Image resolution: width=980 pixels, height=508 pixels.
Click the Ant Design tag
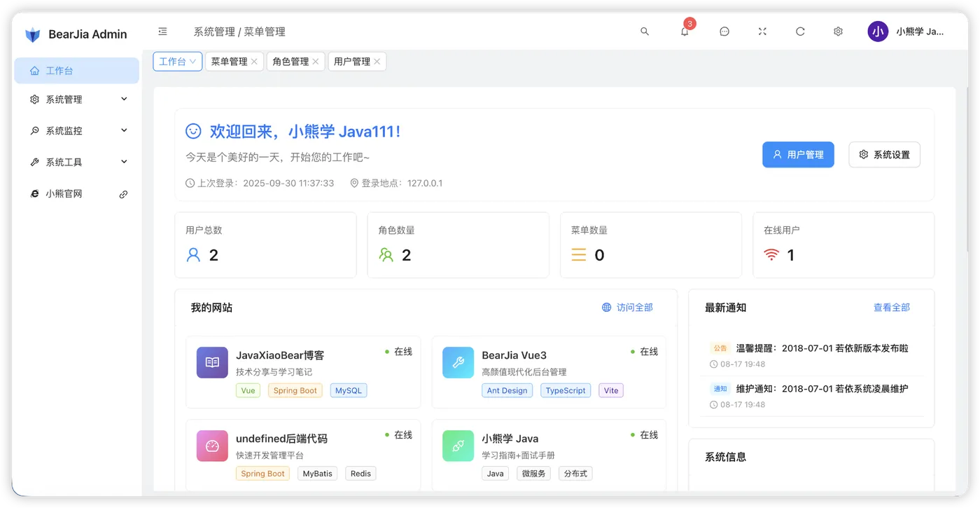(x=507, y=391)
